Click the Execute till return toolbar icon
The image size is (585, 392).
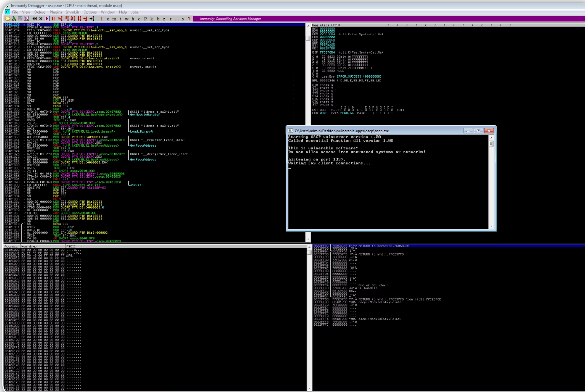[85, 19]
